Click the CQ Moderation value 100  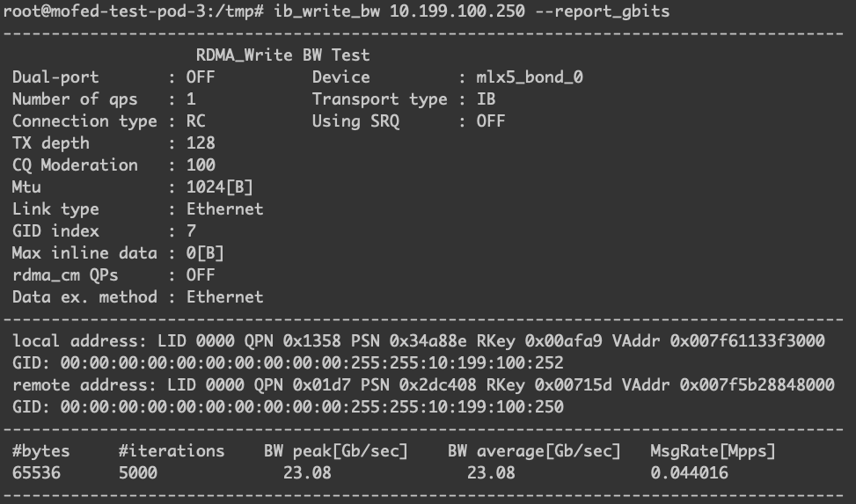click(201, 165)
